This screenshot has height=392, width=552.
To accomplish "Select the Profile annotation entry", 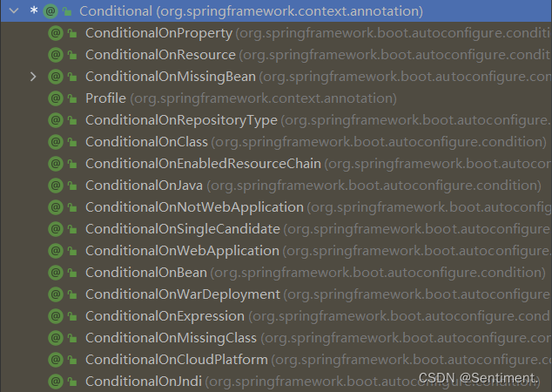I will click(x=105, y=98).
